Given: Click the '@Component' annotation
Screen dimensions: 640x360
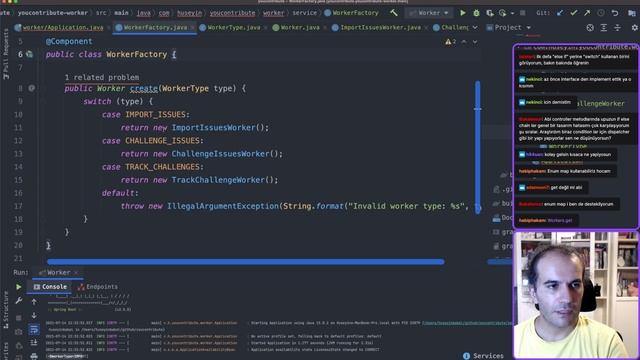Looking at the screenshot, I should (69, 41).
